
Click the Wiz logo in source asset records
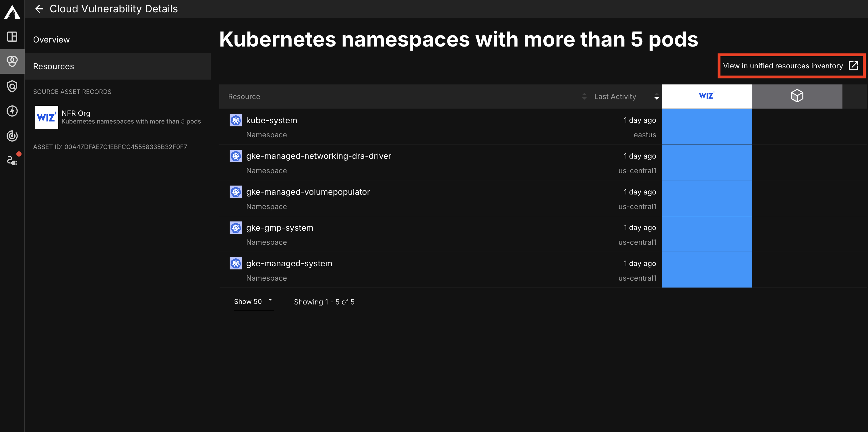pyautogui.click(x=46, y=117)
